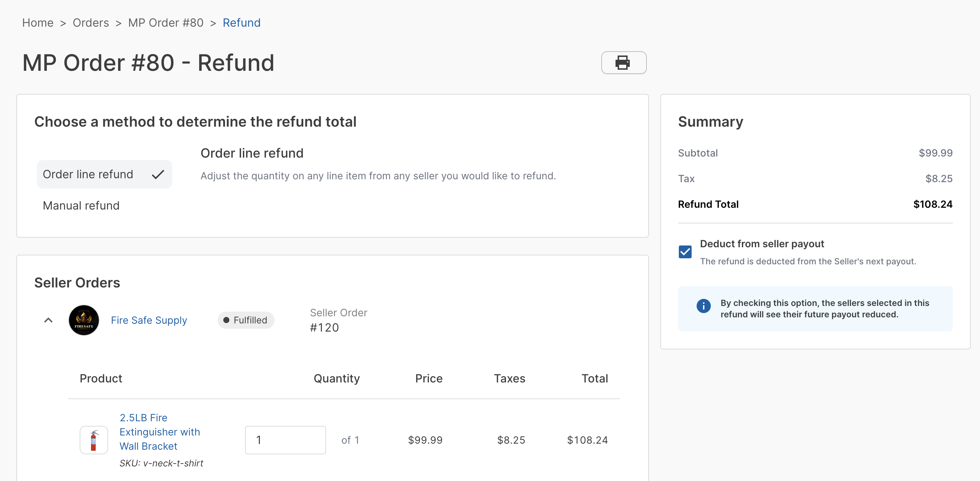The width and height of the screenshot is (980, 481).
Task: Select the Order line refund method
Action: click(x=88, y=174)
